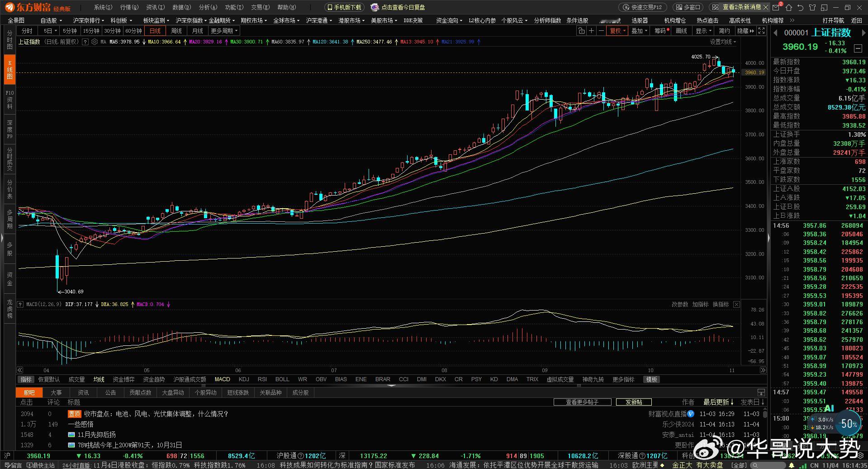868x469 pixels.
Task: Switch to 月线 monthly period
Action: (x=197, y=31)
